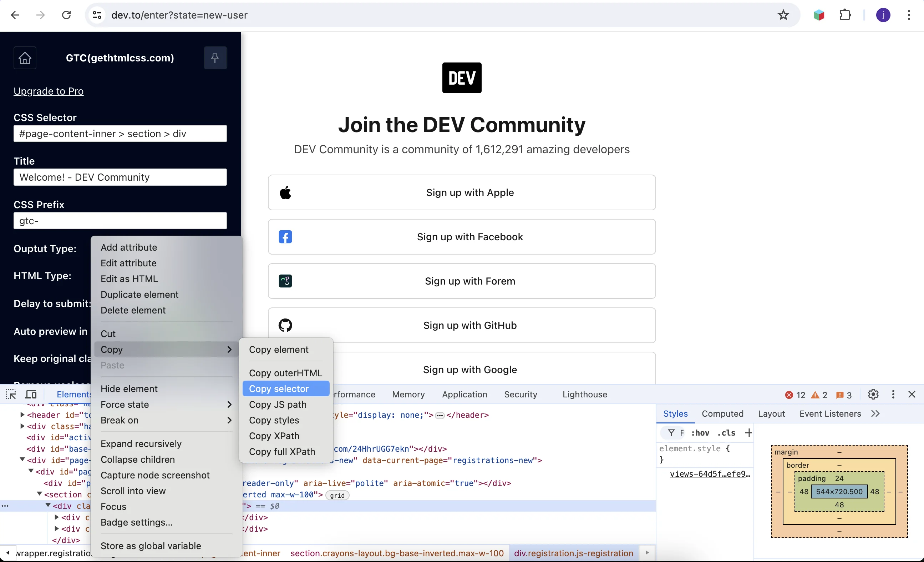Choose Copy selector from submenu

pyautogui.click(x=286, y=388)
